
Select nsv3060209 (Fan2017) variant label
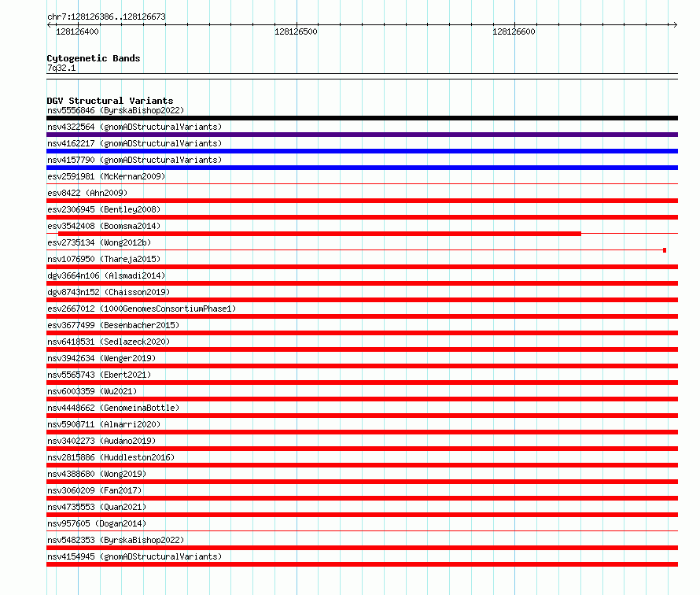(94, 490)
